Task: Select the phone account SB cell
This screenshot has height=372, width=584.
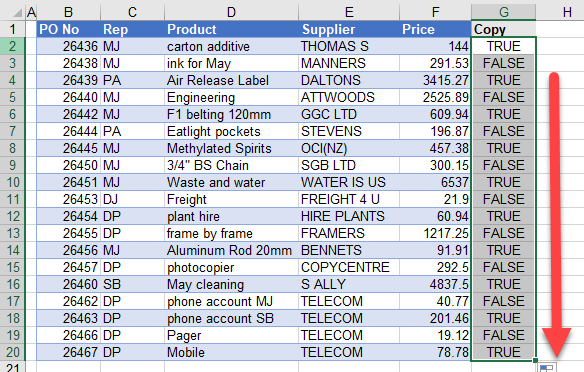Action: pyautogui.click(x=231, y=318)
